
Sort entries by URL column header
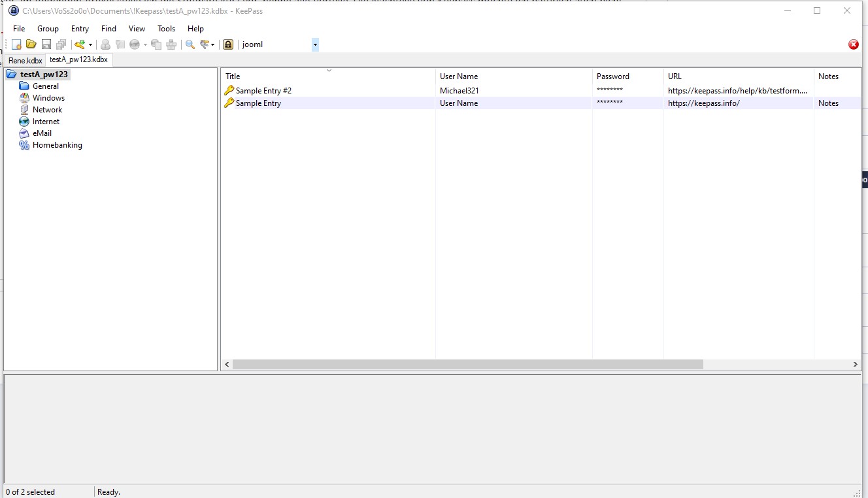pyautogui.click(x=739, y=76)
